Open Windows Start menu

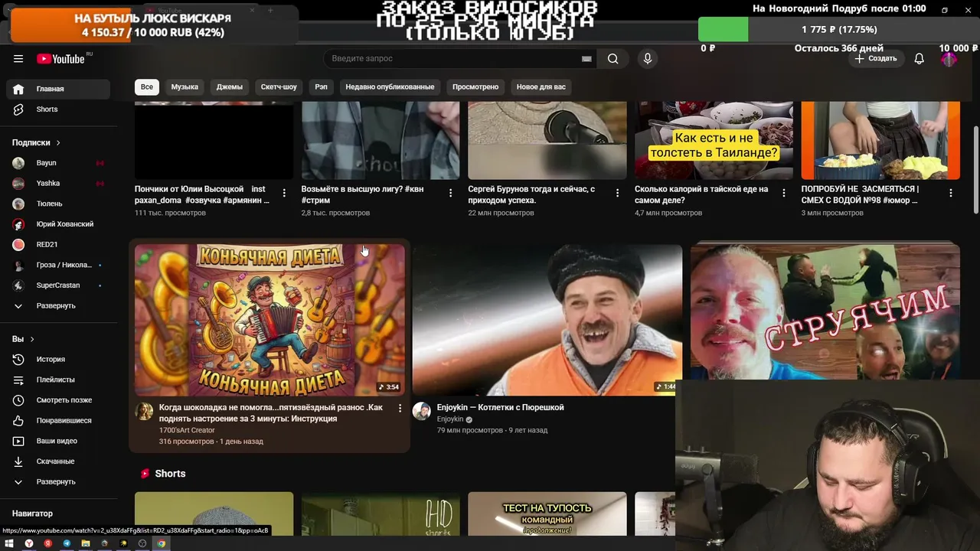tap(10, 543)
